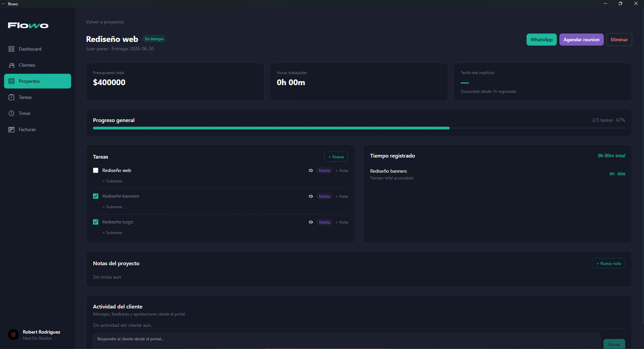Open Media priority of Rediseño banners task
This screenshot has height=349, width=644.
(324, 196)
